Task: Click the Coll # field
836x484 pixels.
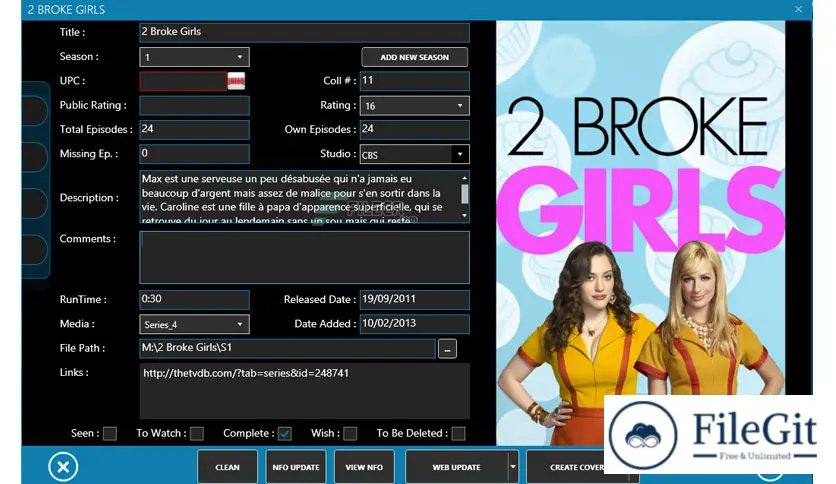Action: pos(414,81)
